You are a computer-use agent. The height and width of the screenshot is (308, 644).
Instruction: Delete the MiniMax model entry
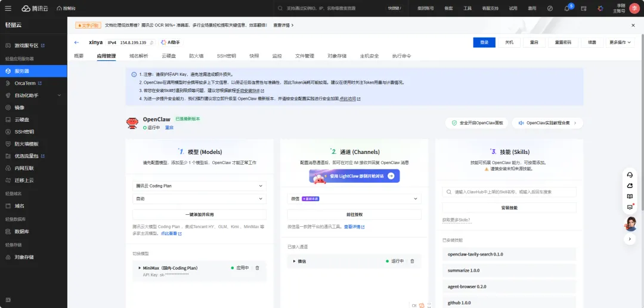coord(258,267)
